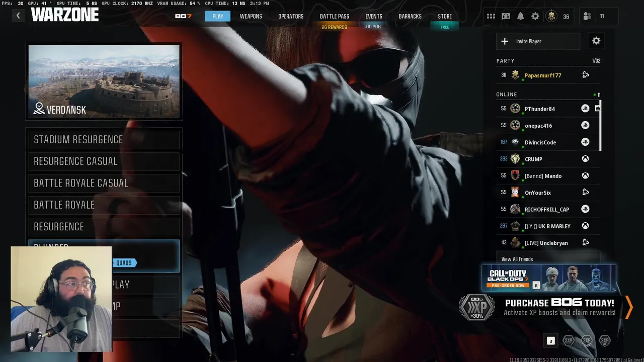This screenshot has width=644, height=362.
Task: Open the grid menu icon in top bar
Action: tap(491, 16)
